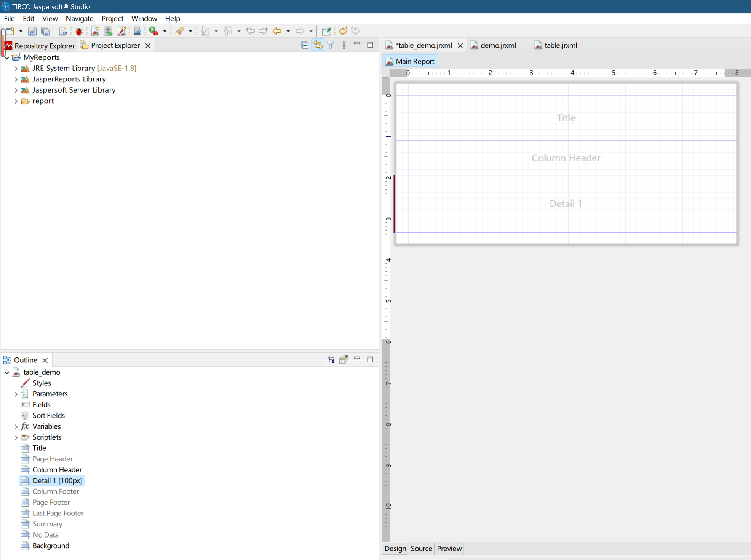Open the Preview view tab
This screenshot has height=560, width=751.
(449, 549)
